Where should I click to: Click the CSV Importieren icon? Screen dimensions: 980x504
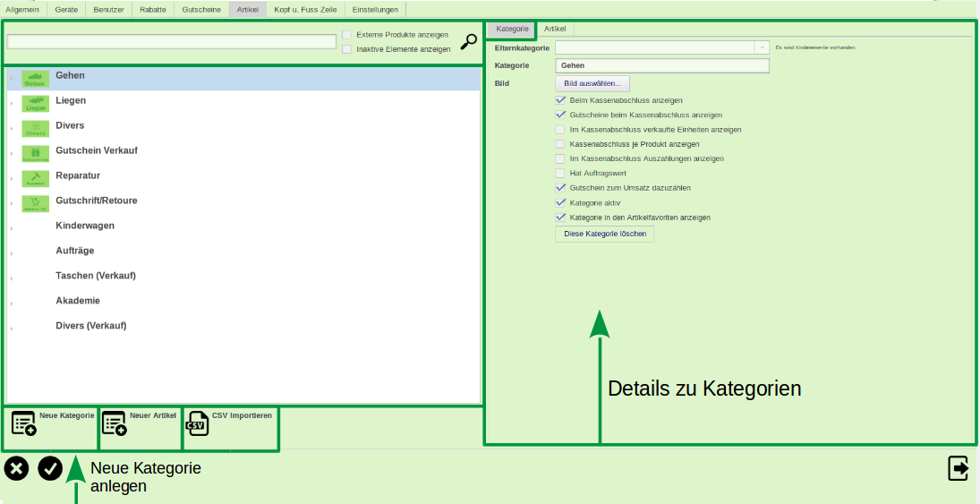pos(197,423)
